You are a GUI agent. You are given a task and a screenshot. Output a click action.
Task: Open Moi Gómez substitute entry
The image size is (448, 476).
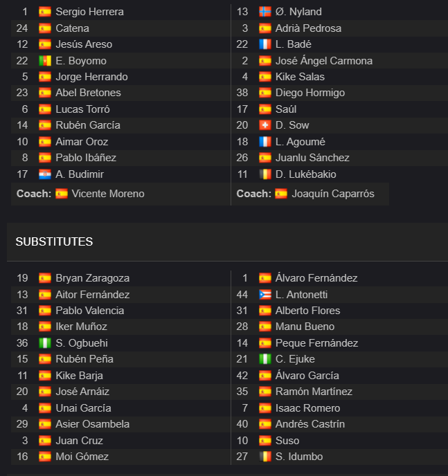tap(82, 457)
